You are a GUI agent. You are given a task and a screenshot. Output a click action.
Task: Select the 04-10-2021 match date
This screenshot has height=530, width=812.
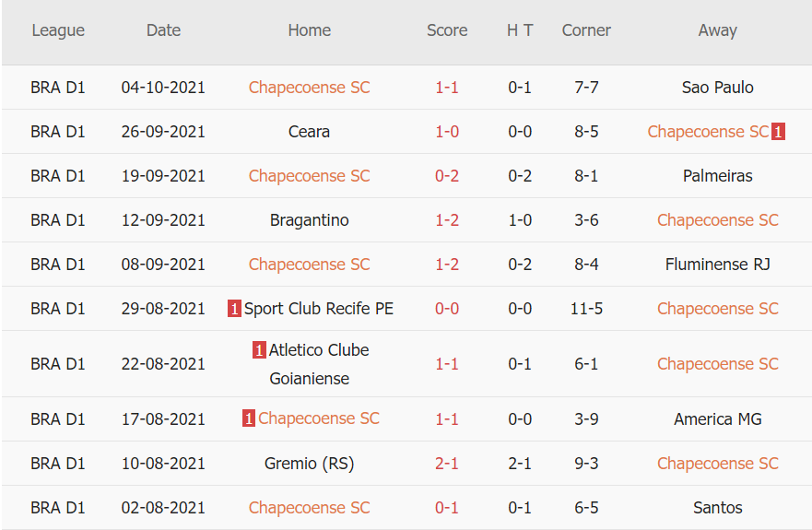tap(163, 88)
